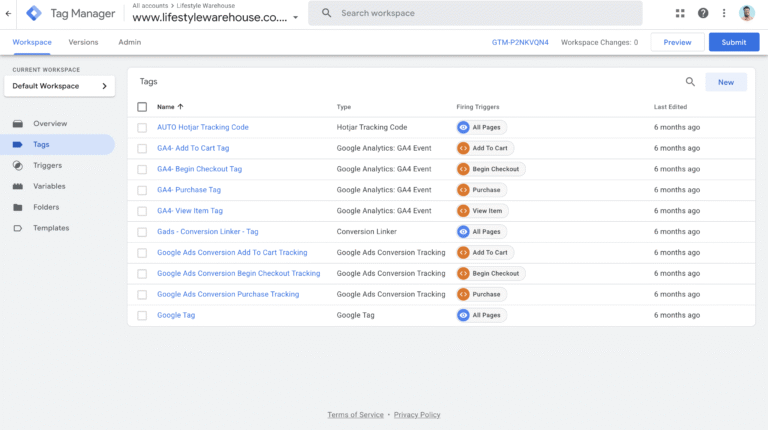Expand the container name dropdown arrow
This screenshot has height=430, width=768.
[296, 18]
